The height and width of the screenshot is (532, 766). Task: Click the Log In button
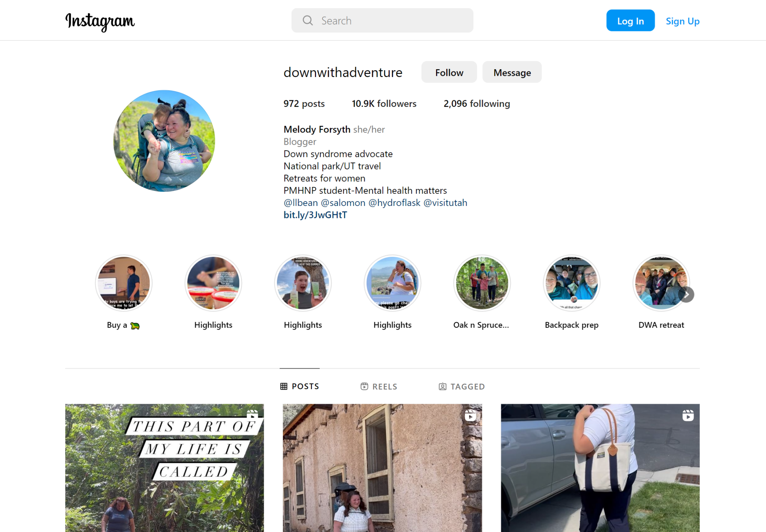pos(630,21)
